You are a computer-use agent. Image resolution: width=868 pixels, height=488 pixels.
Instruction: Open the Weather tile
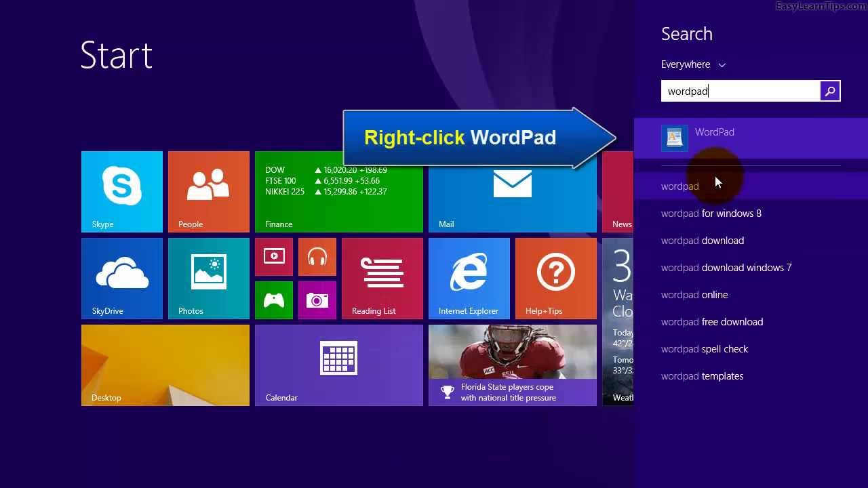pyautogui.click(x=618, y=322)
